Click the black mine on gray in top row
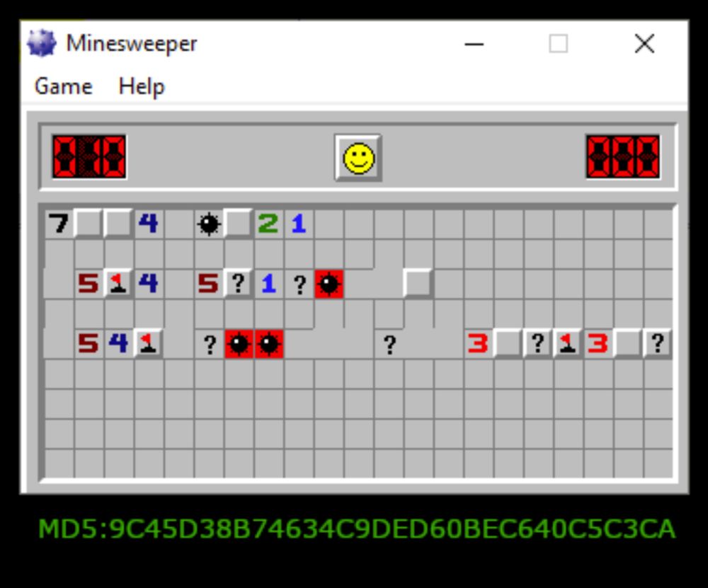This screenshot has width=708, height=588. (209, 224)
